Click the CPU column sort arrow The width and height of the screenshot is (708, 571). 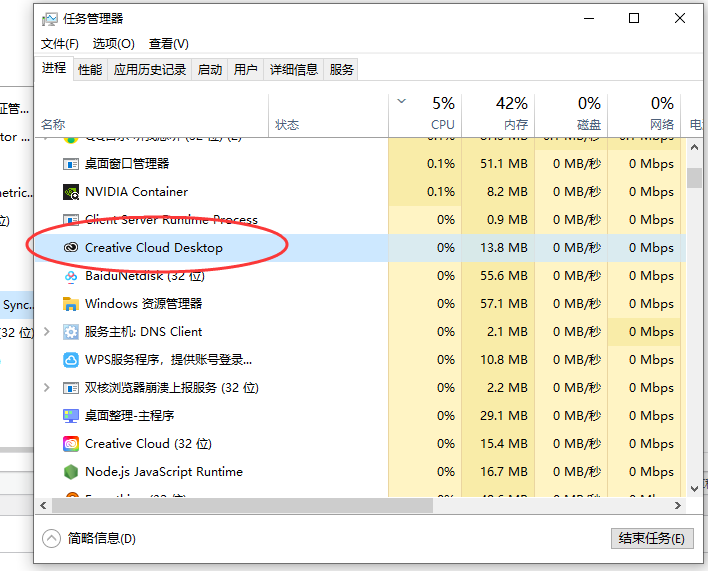click(x=401, y=101)
